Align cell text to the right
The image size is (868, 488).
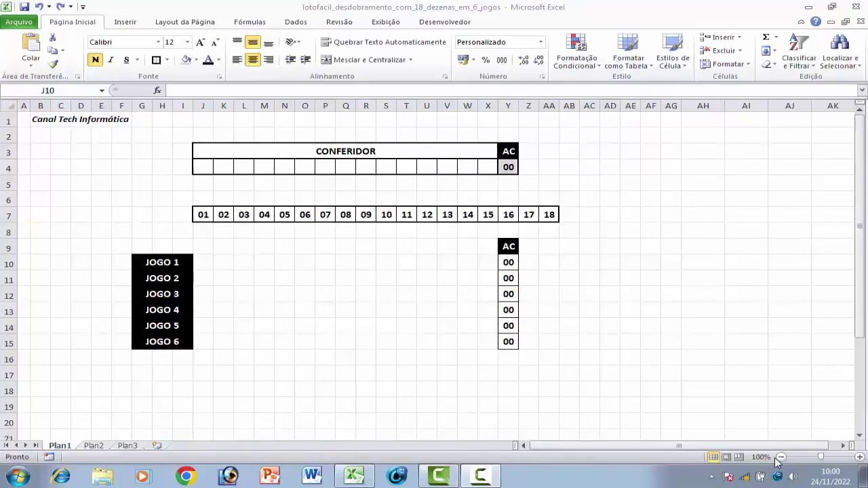pos(269,60)
